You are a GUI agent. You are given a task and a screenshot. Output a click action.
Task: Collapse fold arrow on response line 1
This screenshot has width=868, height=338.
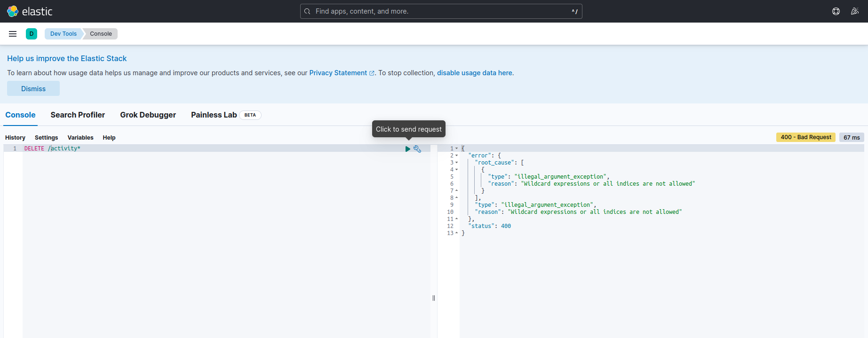pyautogui.click(x=456, y=149)
